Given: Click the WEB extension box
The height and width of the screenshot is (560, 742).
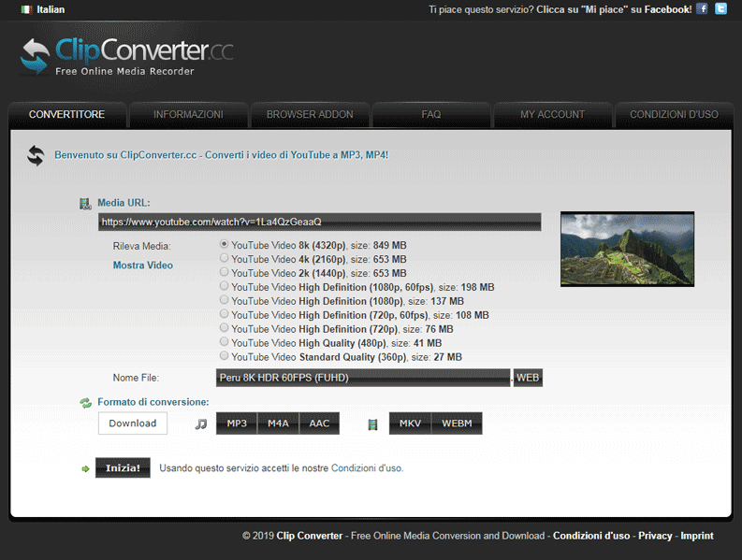Looking at the screenshot, I should pos(528,378).
